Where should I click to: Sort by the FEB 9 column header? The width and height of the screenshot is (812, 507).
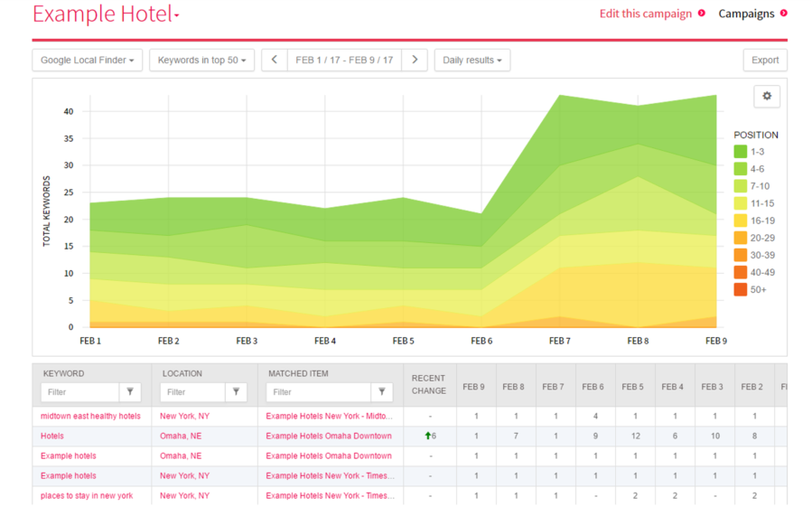tap(473, 387)
